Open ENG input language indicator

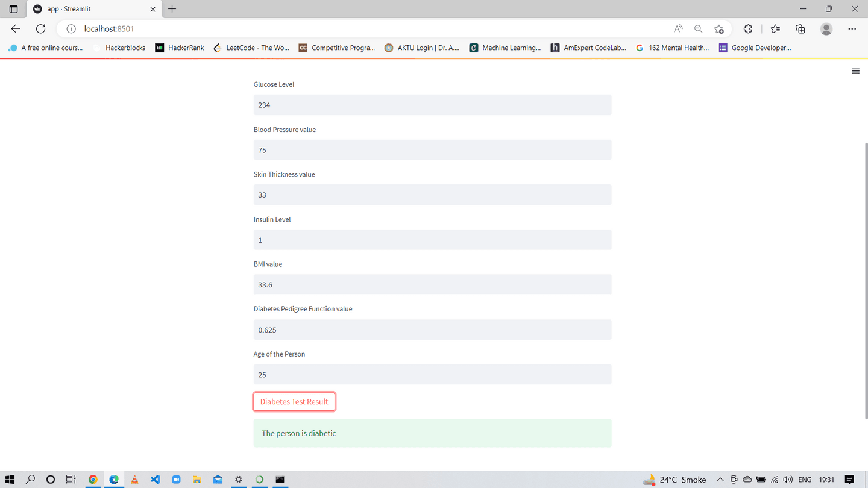[805, 480]
